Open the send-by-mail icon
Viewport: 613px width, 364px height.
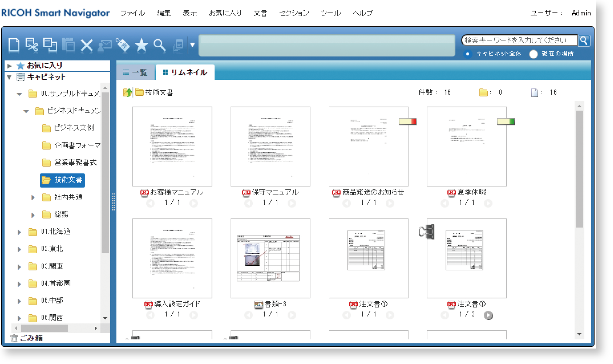click(x=105, y=45)
